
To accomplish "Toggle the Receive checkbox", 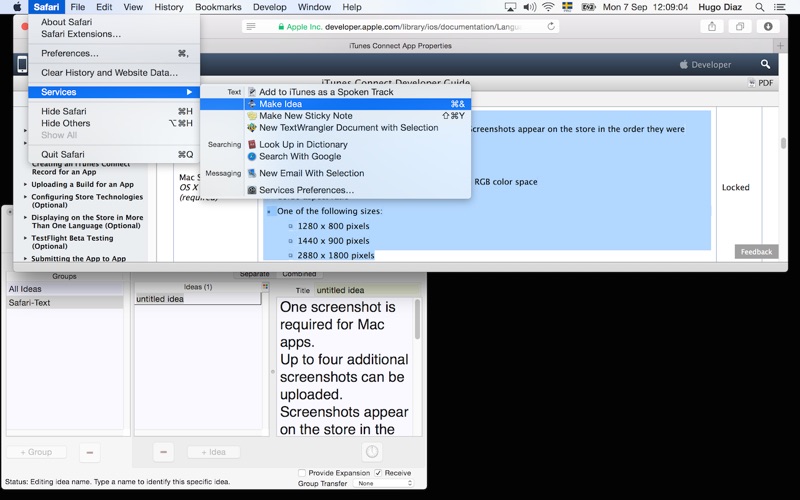I will point(378,473).
